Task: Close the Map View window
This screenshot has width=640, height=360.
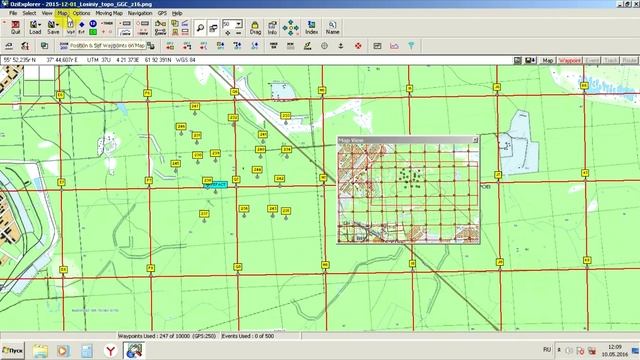Action: tap(475, 140)
